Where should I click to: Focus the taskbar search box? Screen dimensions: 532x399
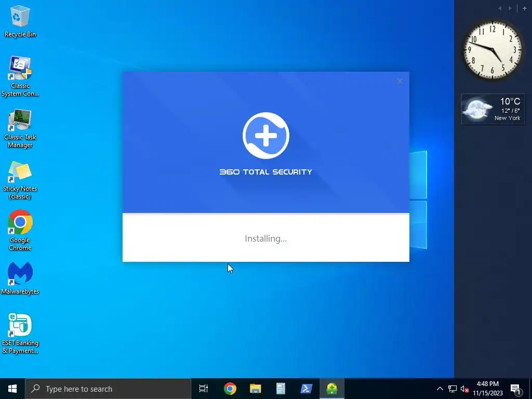108,389
